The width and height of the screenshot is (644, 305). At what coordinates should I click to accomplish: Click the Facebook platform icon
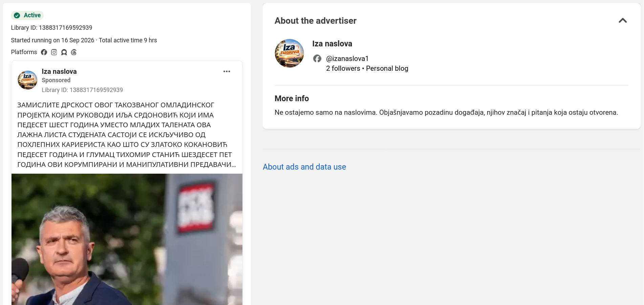[x=44, y=52]
